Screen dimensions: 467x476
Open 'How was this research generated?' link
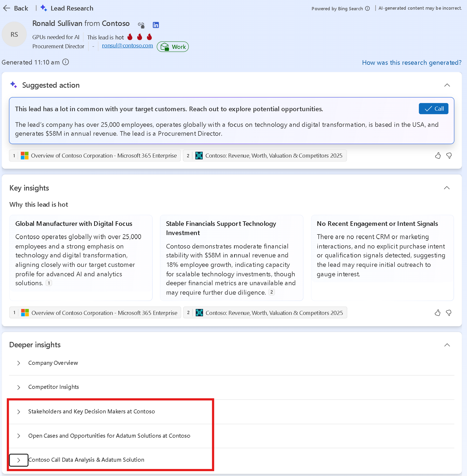pyautogui.click(x=412, y=63)
